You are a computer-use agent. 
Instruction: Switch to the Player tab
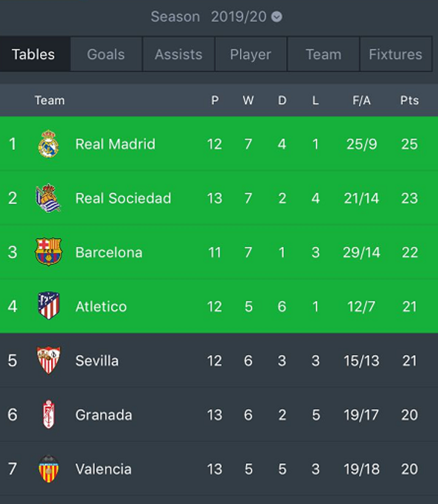point(251,54)
